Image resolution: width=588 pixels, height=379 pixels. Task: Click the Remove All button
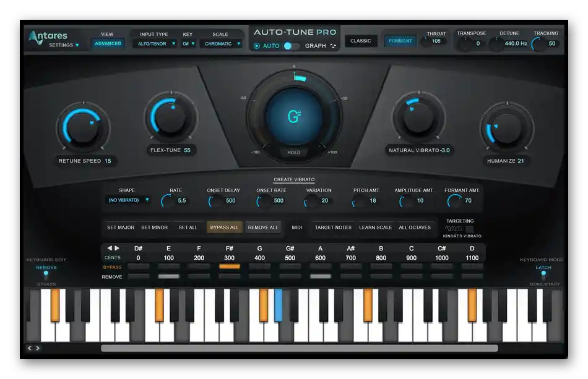263,228
